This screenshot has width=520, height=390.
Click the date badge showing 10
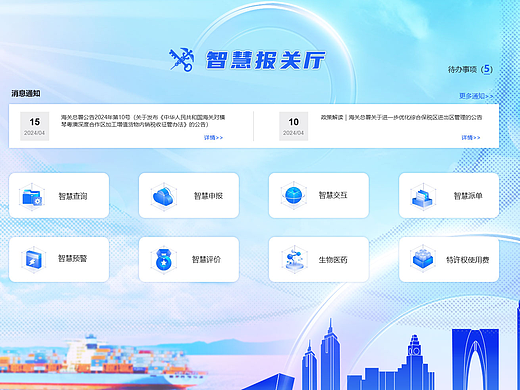point(294,126)
